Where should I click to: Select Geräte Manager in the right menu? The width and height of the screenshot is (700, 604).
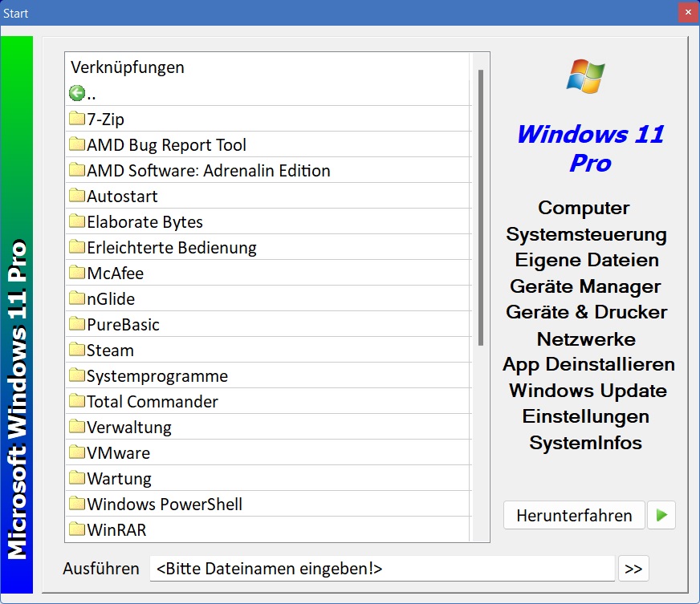pyautogui.click(x=585, y=286)
